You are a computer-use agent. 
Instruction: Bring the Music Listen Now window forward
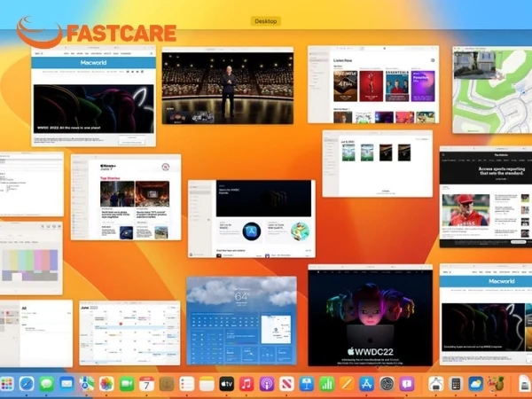tap(373, 84)
